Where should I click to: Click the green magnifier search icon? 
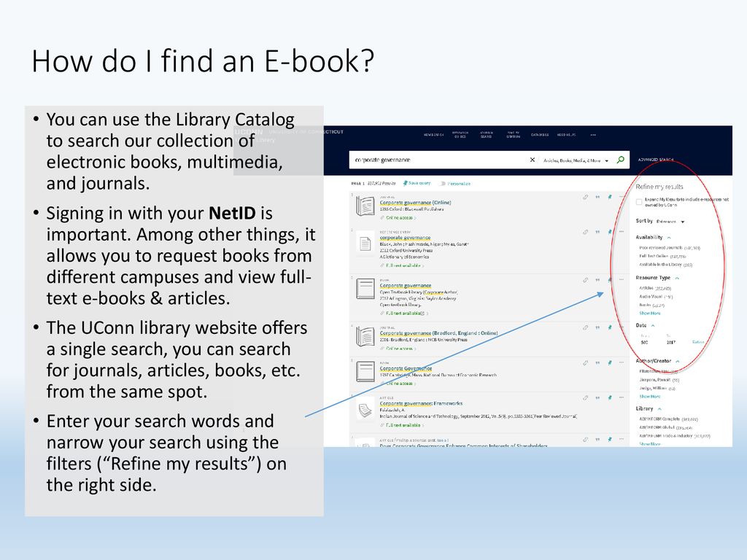(620, 160)
